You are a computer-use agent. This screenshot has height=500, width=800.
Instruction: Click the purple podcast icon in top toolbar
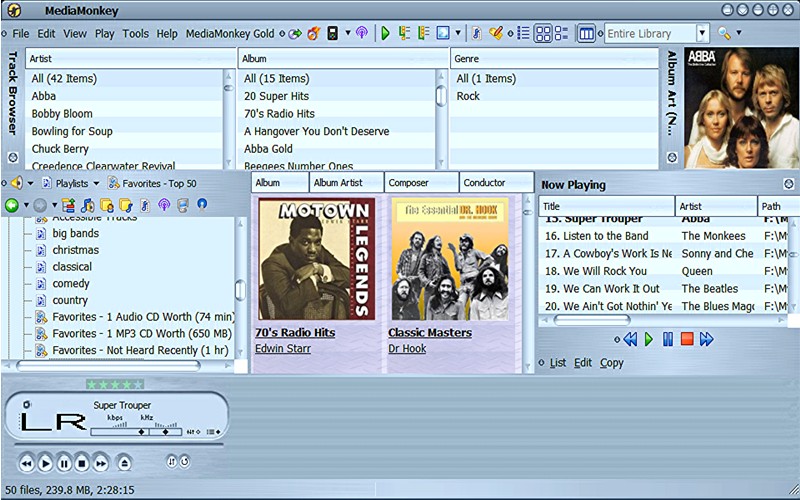pyautogui.click(x=361, y=33)
